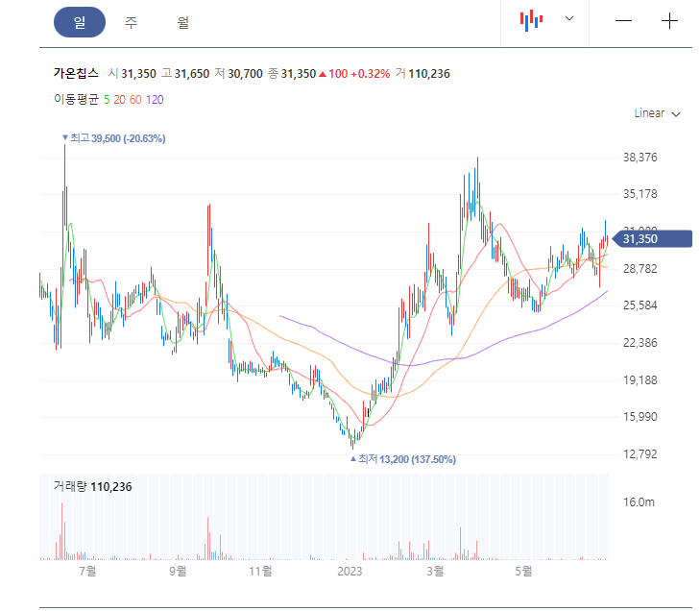Toggle the 5-day moving average
This screenshot has height=611, width=700.
[x=107, y=100]
